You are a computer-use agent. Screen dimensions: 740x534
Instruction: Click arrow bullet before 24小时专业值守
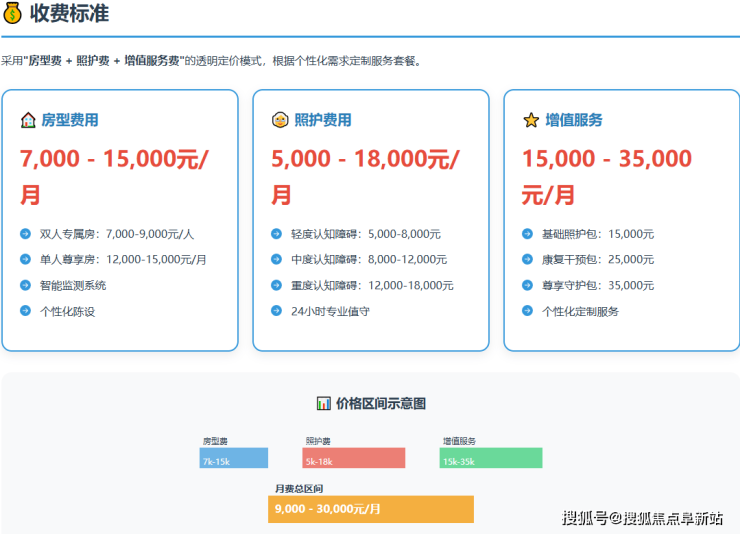pyautogui.click(x=276, y=311)
